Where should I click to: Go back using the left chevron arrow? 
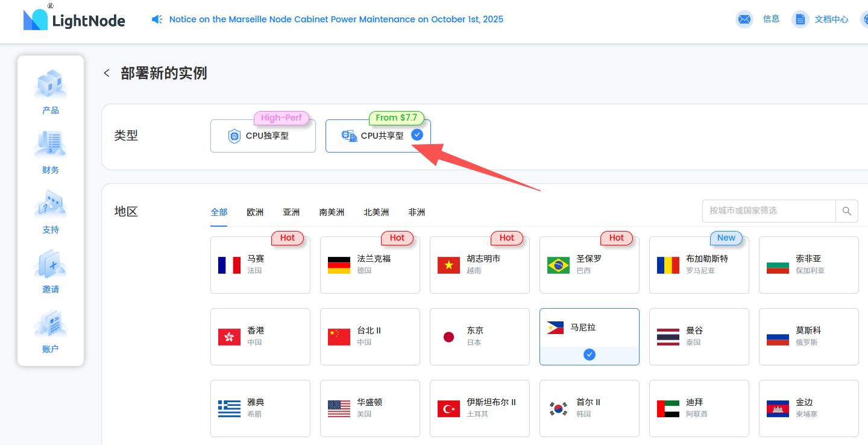pos(107,74)
